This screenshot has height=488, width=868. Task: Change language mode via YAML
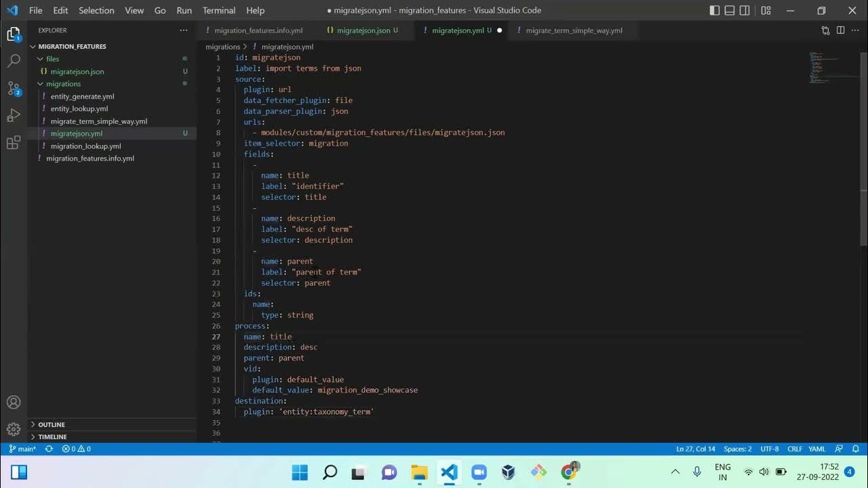(x=817, y=449)
